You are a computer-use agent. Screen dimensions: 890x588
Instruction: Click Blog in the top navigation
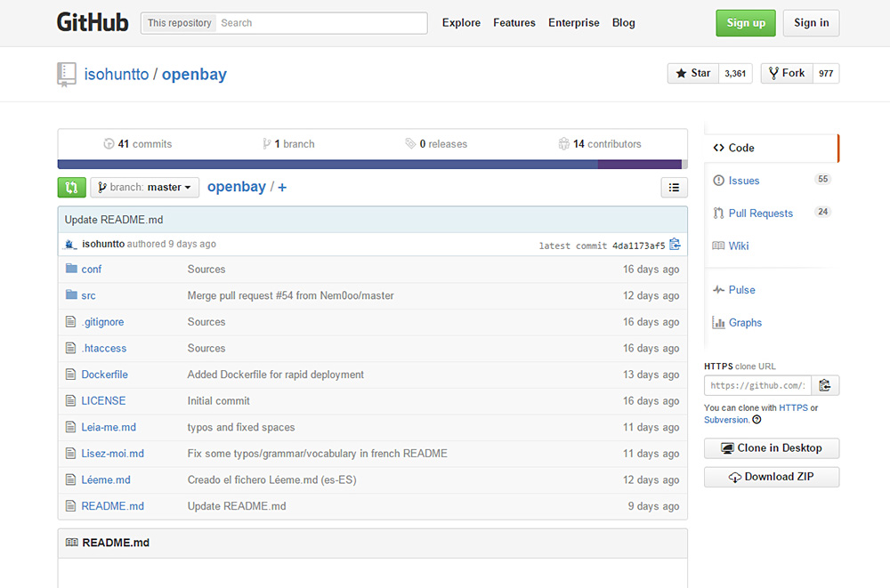tap(623, 23)
